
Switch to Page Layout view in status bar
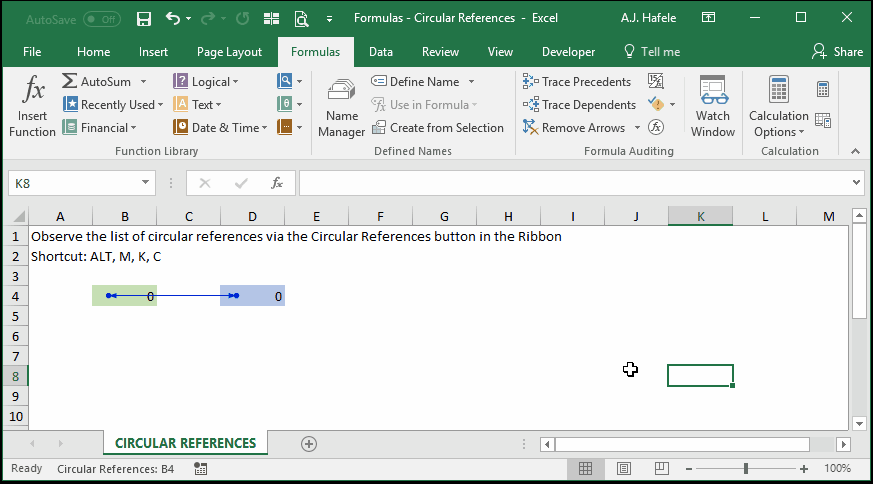tap(624, 469)
